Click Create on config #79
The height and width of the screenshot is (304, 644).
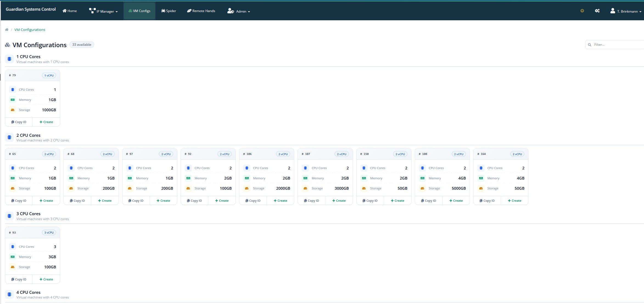pos(46,122)
